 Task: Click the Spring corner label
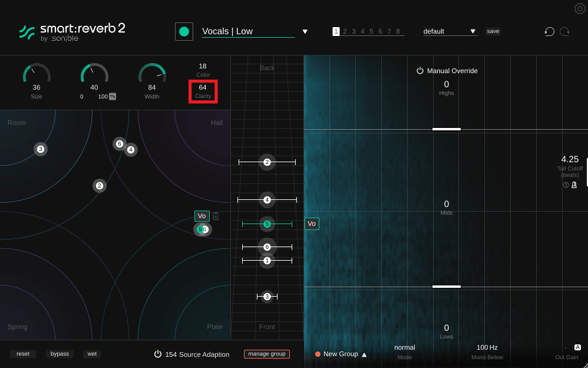coord(18,327)
